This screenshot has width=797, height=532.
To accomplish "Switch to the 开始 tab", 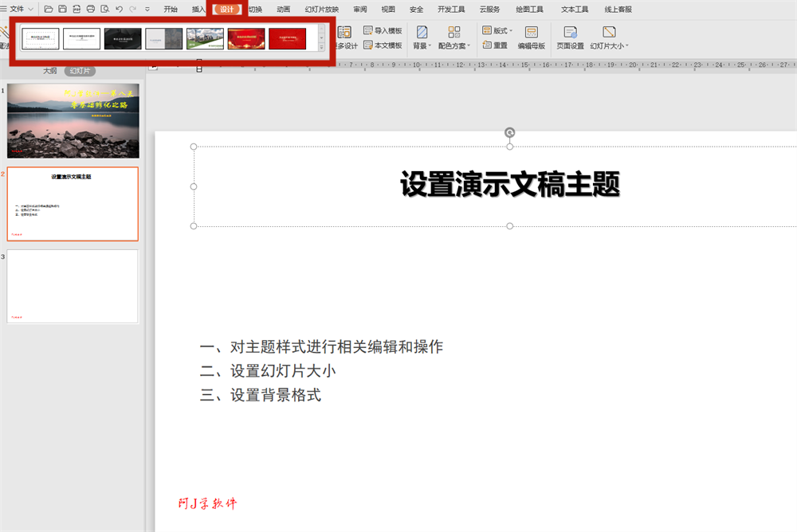I will (x=171, y=9).
